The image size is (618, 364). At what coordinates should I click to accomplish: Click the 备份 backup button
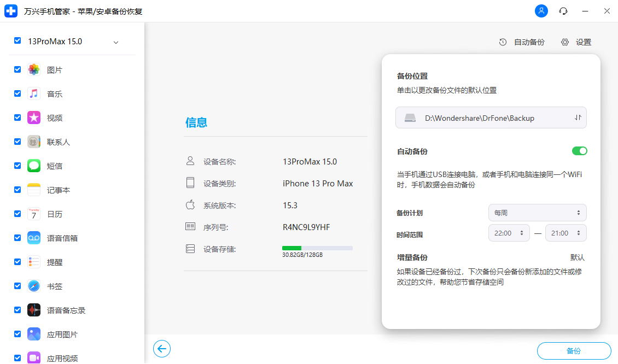(x=574, y=350)
